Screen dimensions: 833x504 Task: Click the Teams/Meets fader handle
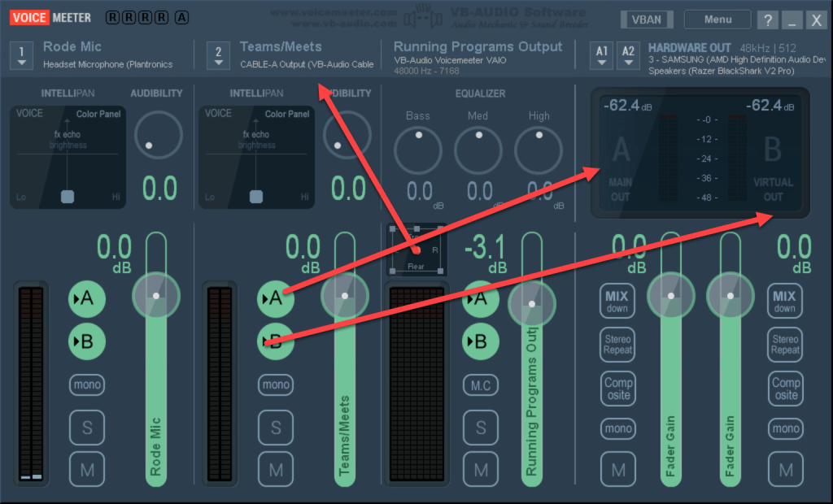coord(345,296)
